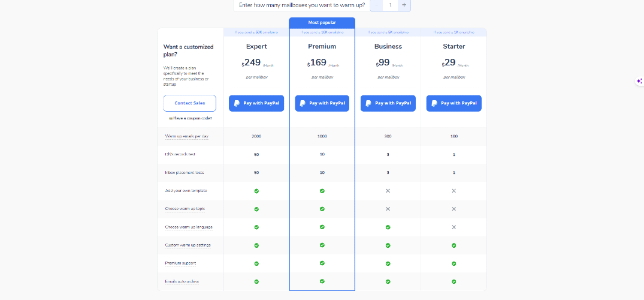Click the Warm up emails per day label
Image resolution: width=644 pixels, height=300 pixels.
[187, 136]
